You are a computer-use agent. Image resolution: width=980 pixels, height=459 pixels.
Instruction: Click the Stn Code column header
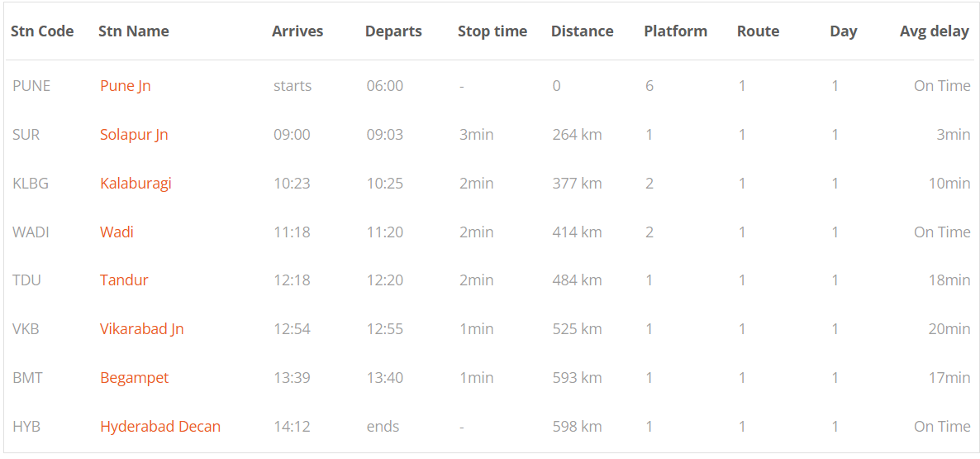tap(42, 31)
